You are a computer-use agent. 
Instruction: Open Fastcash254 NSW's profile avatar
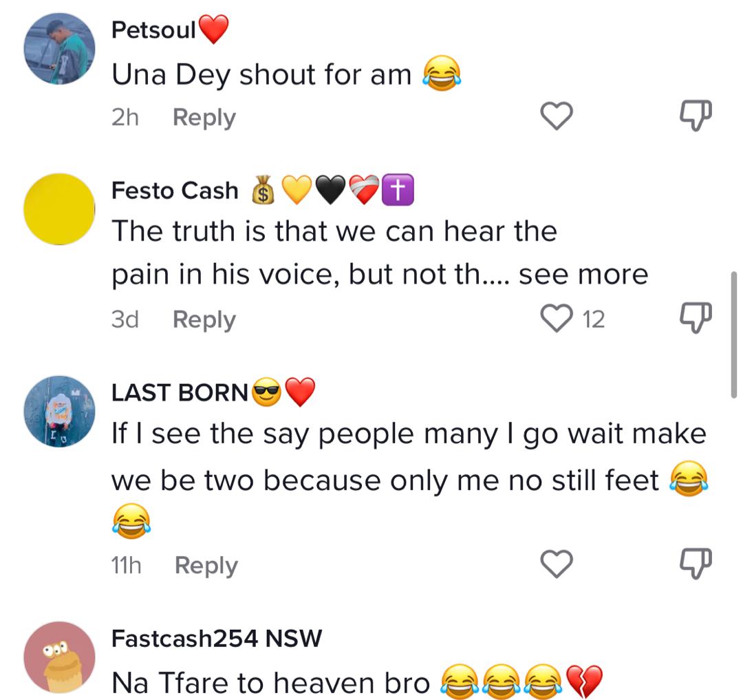coord(59,657)
